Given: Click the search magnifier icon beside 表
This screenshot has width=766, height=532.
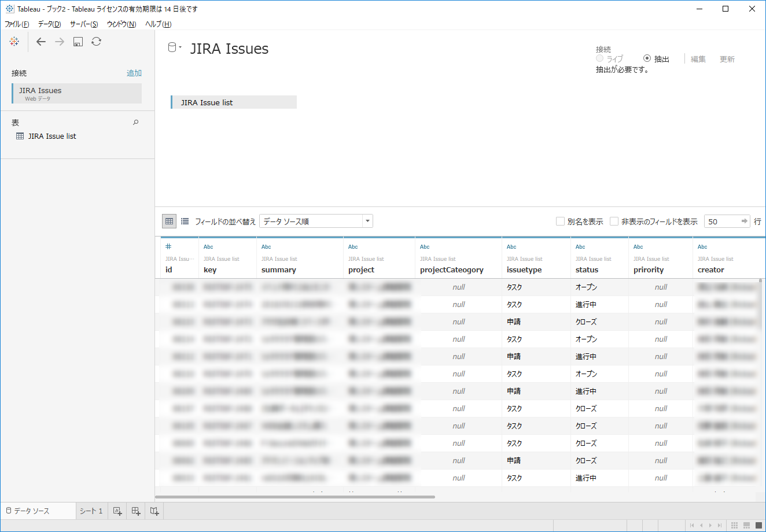Looking at the screenshot, I should (x=136, y=122).
